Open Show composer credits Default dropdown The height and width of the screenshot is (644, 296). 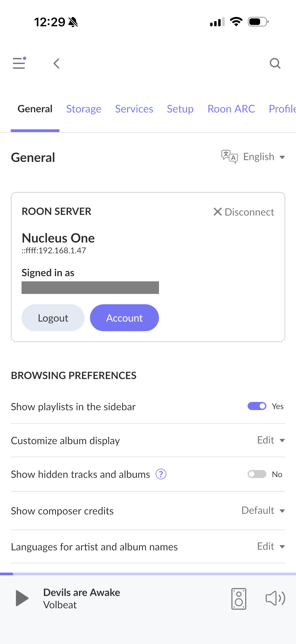pos(263,510)
